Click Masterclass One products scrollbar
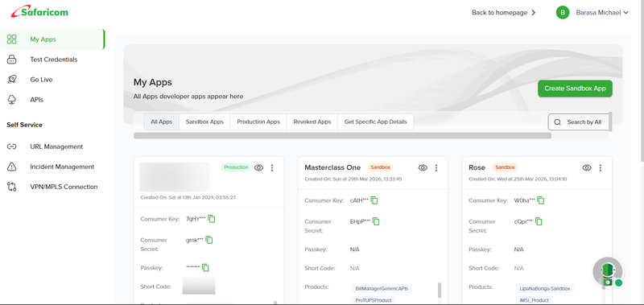This screenshot has width=644, height=305. coord(440,290)
